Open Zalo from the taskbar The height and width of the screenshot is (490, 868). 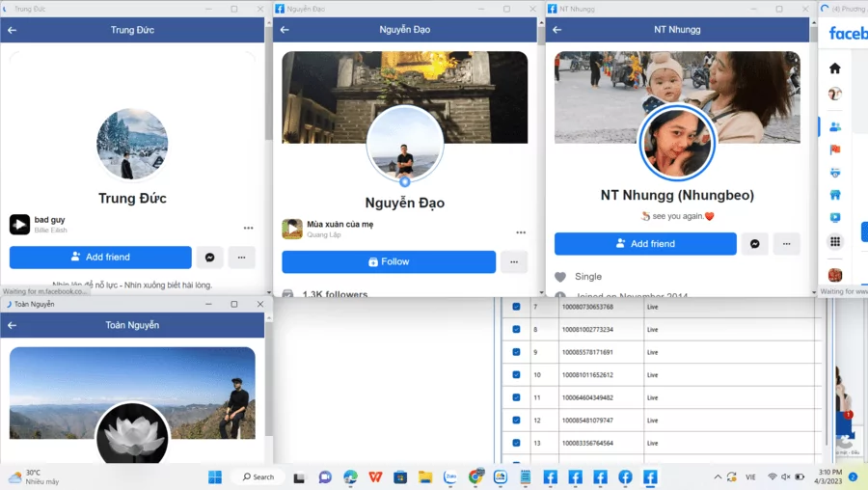coord(450,477)
